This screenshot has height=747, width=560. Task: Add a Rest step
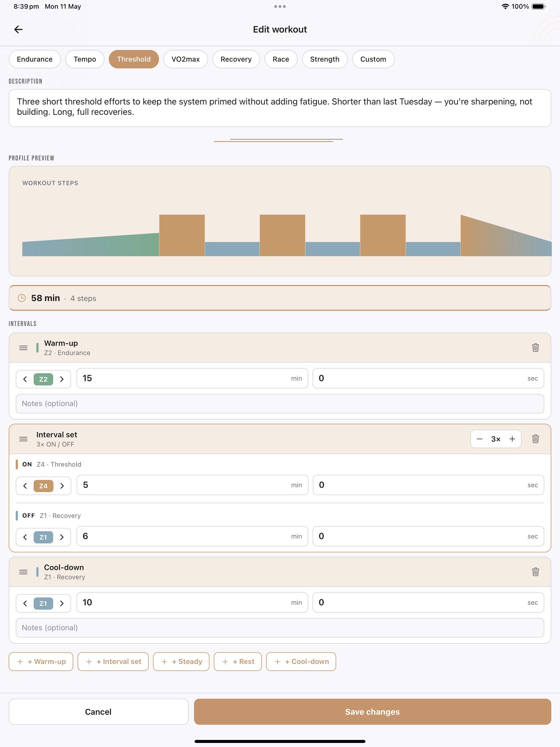[238, 661]
